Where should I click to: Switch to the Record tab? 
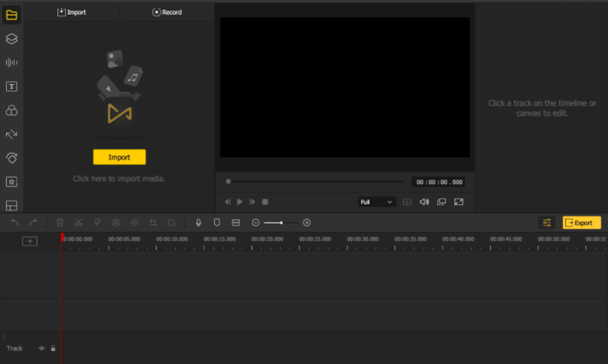[167, 12]
